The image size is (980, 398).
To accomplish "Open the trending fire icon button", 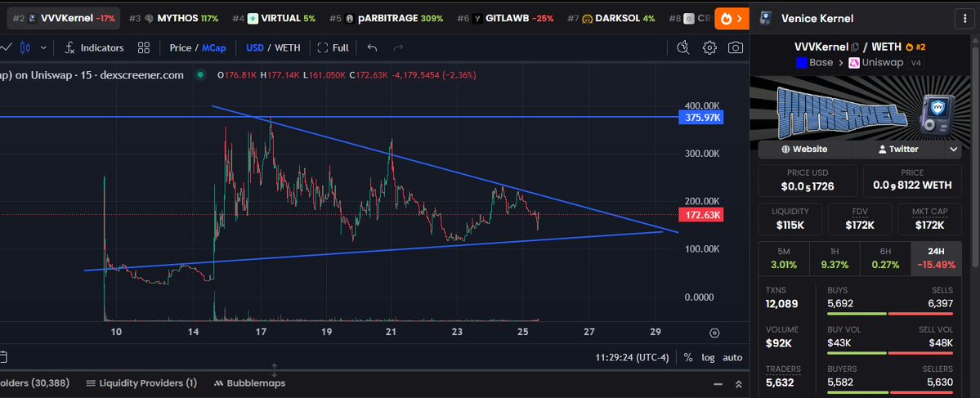I will click(732, 19).
